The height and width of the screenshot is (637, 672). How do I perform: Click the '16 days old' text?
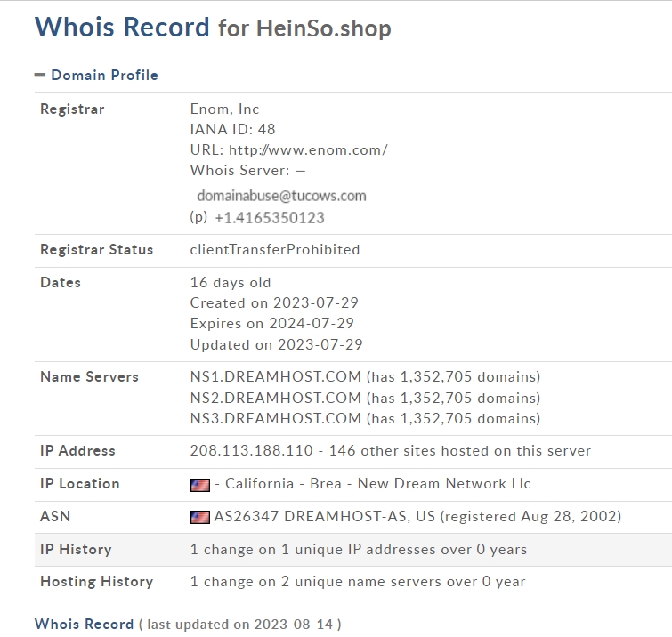click(x=231, y=283)
